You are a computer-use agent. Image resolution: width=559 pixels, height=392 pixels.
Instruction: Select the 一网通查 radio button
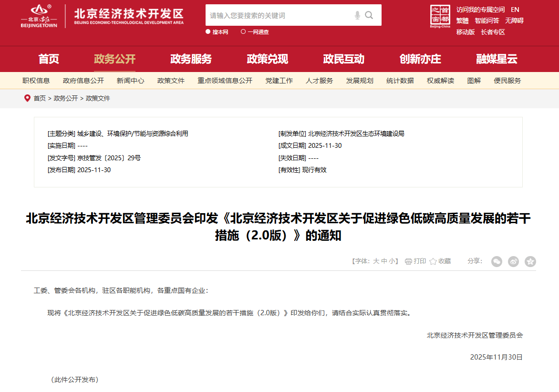pos(243,32)
